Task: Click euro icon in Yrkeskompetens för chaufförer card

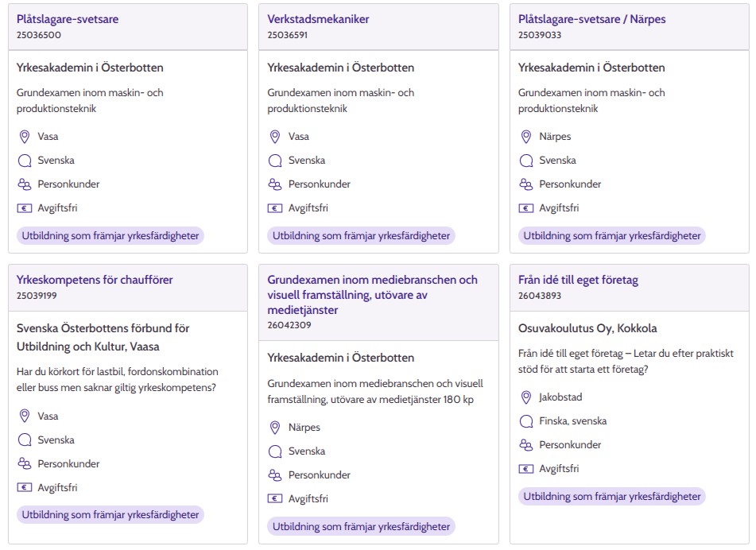Action: click(24, 488)
